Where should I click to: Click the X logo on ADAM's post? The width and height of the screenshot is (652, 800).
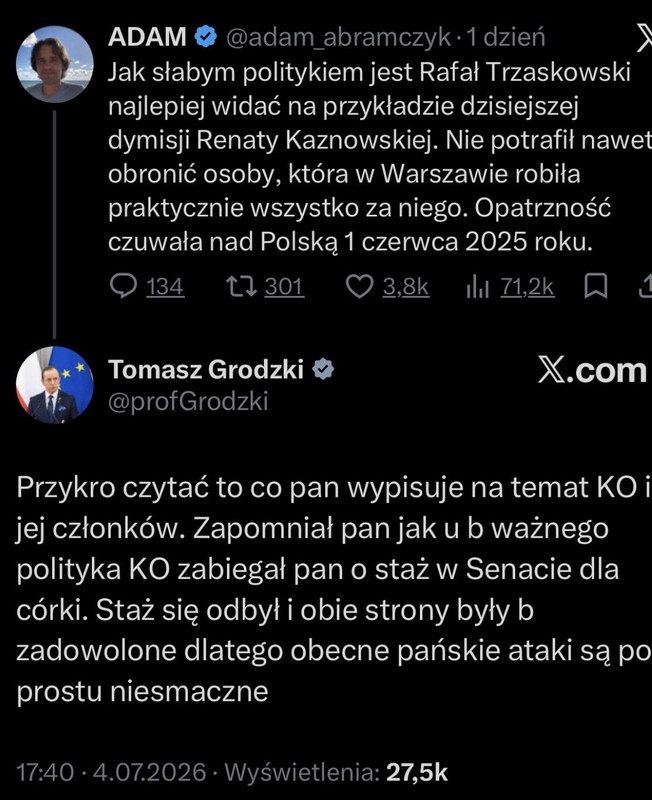coord(644,37)
